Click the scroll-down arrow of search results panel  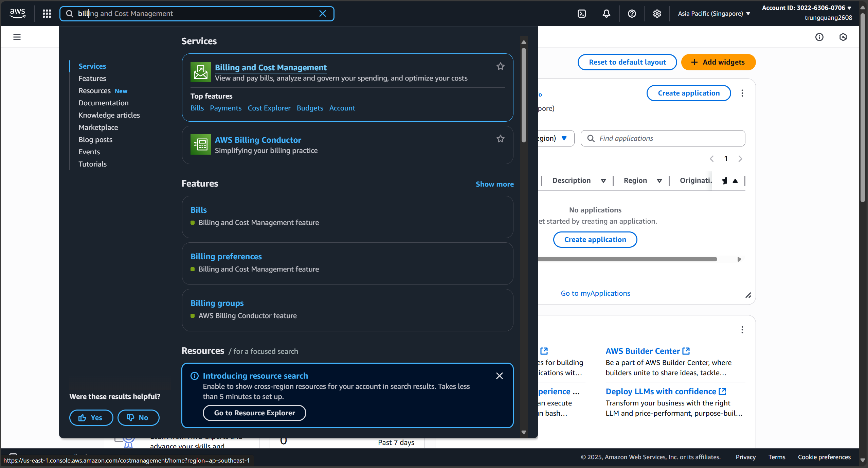coord(524,432)
